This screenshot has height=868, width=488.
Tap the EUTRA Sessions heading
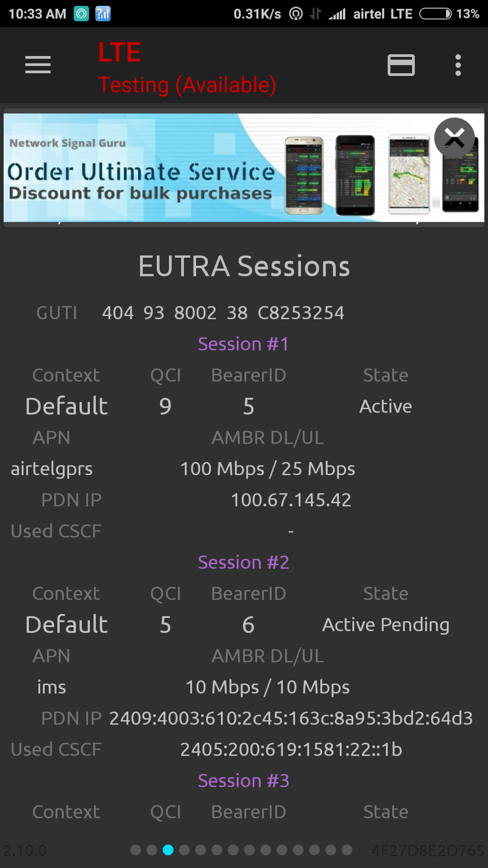244,266
